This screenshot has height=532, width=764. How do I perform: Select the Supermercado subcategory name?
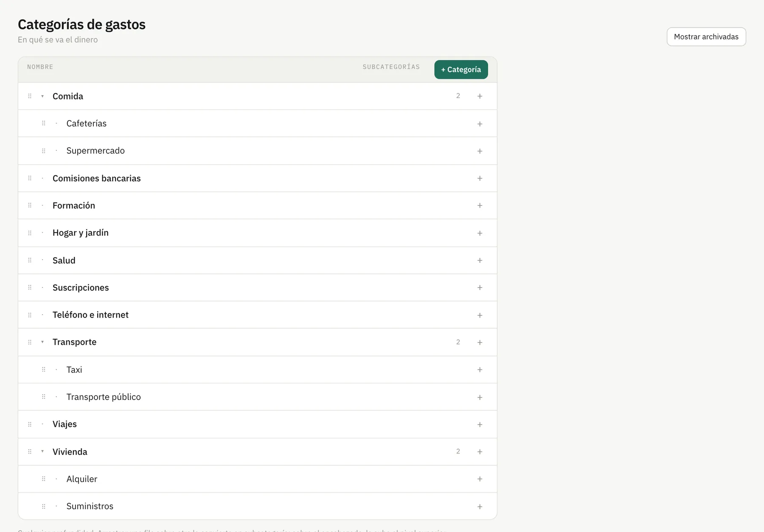click(95, 151)
